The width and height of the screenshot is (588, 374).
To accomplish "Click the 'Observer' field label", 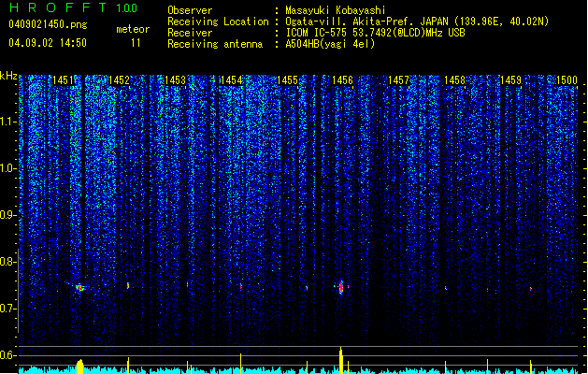I will pos(190,10).
